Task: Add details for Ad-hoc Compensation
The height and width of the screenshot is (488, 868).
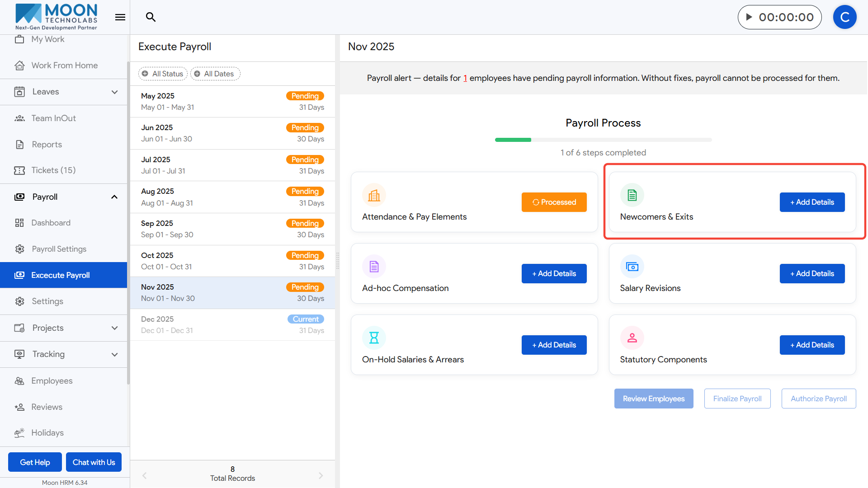Action: [554, 274]
